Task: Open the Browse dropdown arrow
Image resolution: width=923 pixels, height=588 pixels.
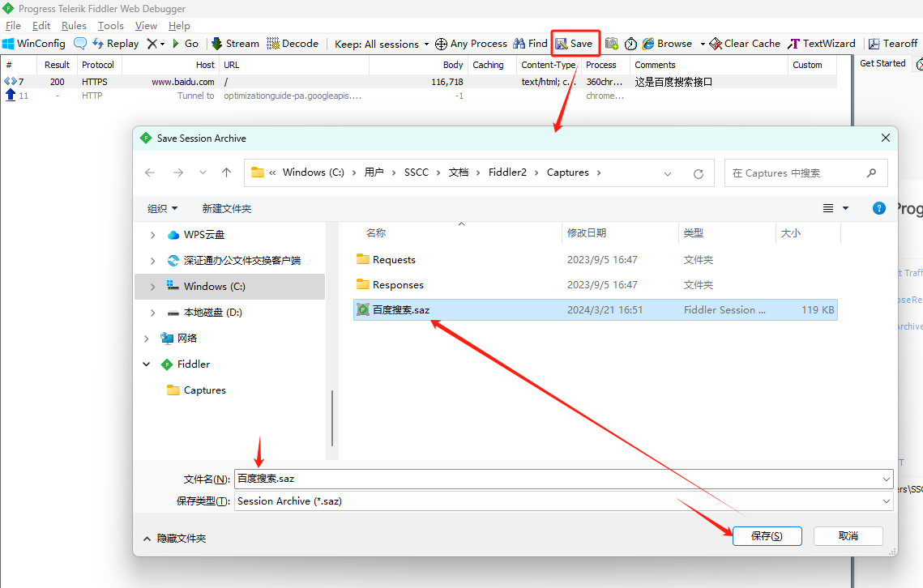Action: click(x=703, y=45)
